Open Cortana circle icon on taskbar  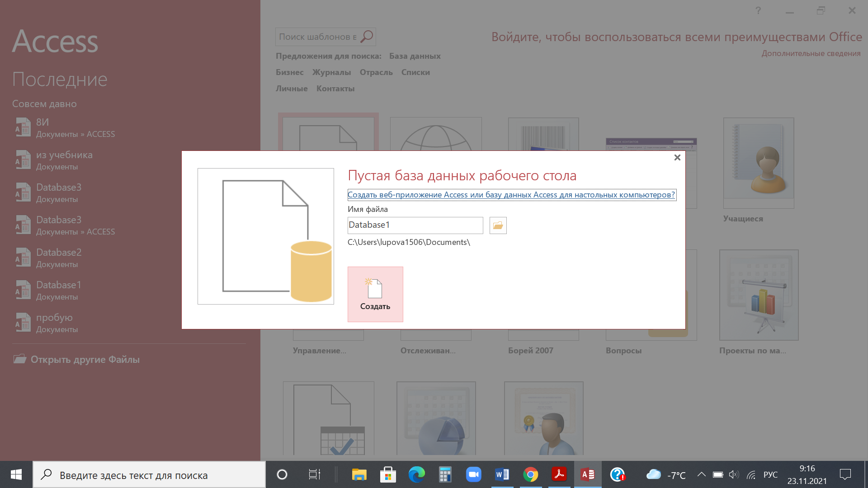(282, 474)
